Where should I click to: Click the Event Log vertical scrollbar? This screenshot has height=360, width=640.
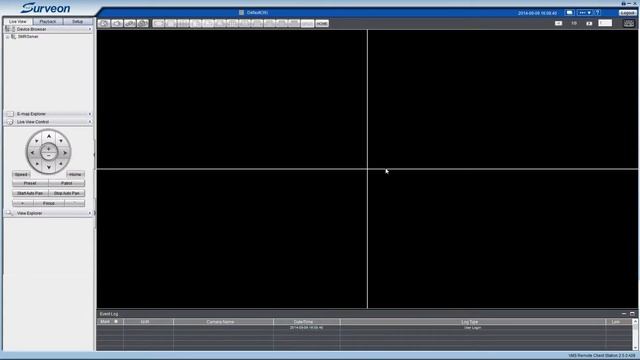(x=635, y=335)
